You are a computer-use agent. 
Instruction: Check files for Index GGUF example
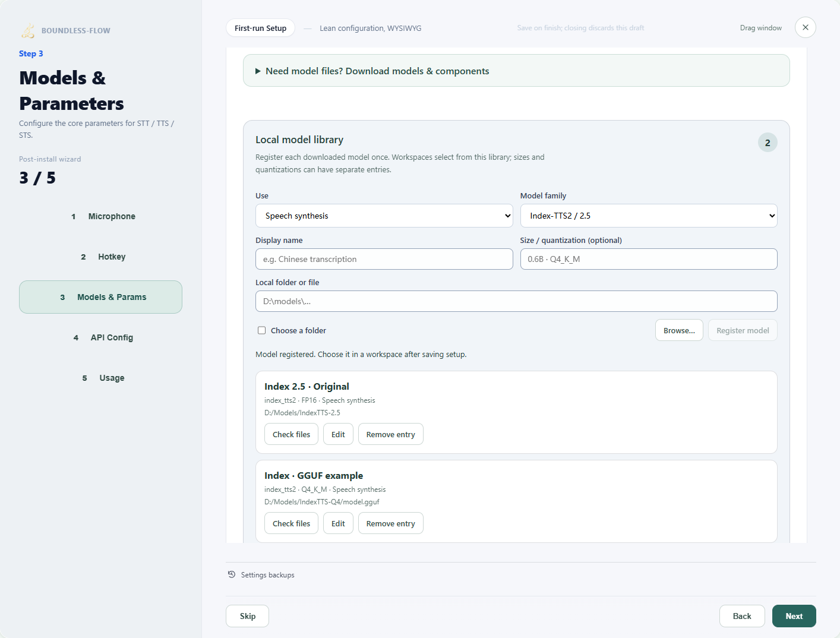click(x=291, y=523)
